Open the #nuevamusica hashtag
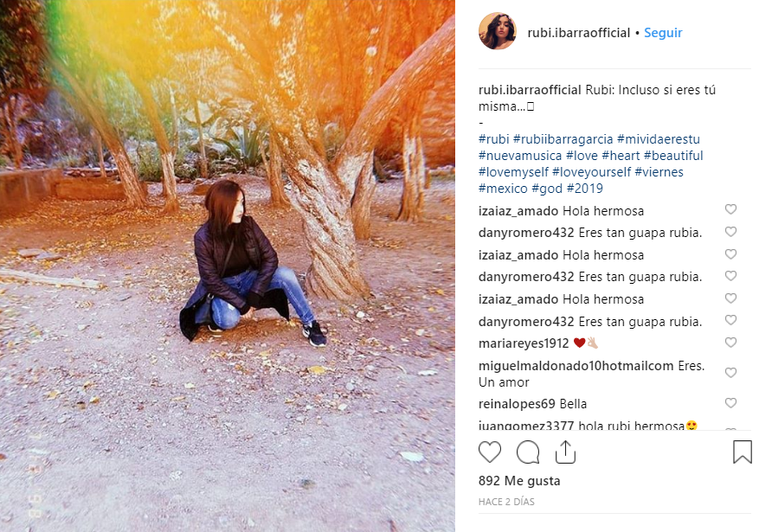The width and height of the screenshot is (759, 532). pyautogui.click(x=520, y=156)
